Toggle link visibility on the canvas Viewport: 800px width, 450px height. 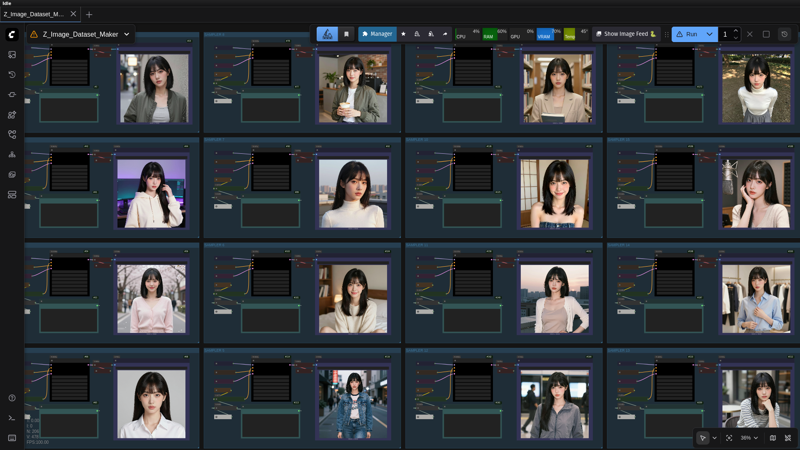tap(788, 438)
